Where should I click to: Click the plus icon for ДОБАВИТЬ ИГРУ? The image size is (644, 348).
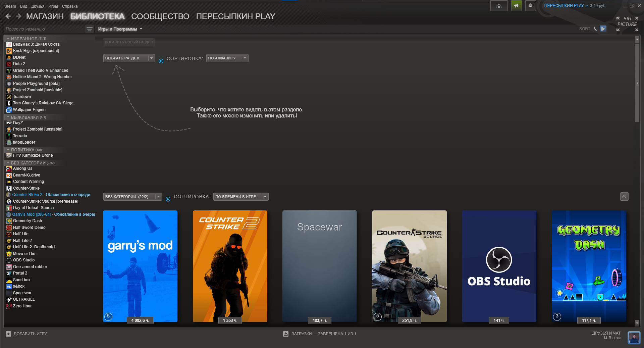pyautogui.click(x=8, y=334)
